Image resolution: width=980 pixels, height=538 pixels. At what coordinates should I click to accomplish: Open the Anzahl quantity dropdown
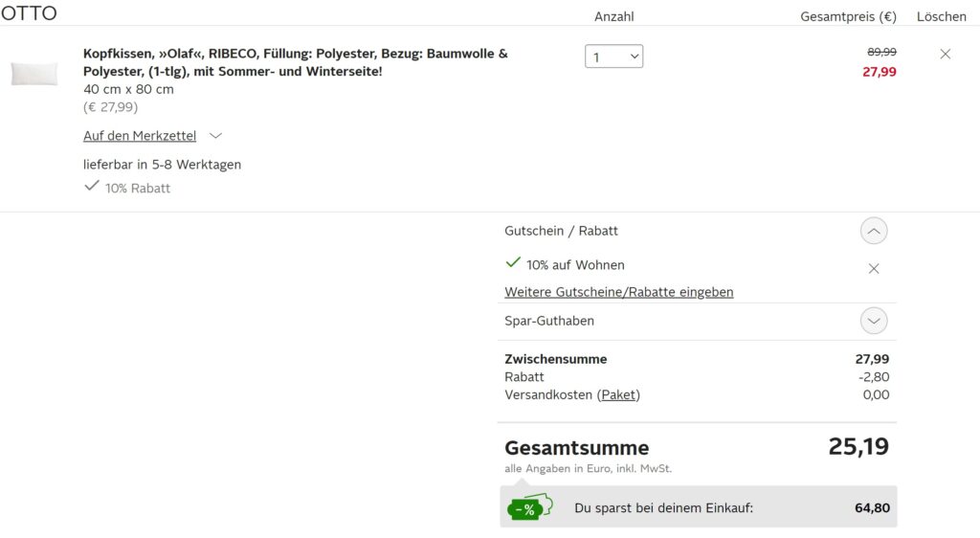(x=613, y=56)
